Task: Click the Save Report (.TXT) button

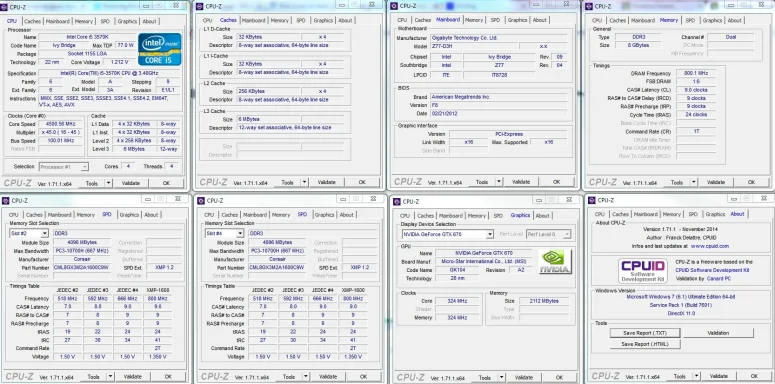Action: 645,333
